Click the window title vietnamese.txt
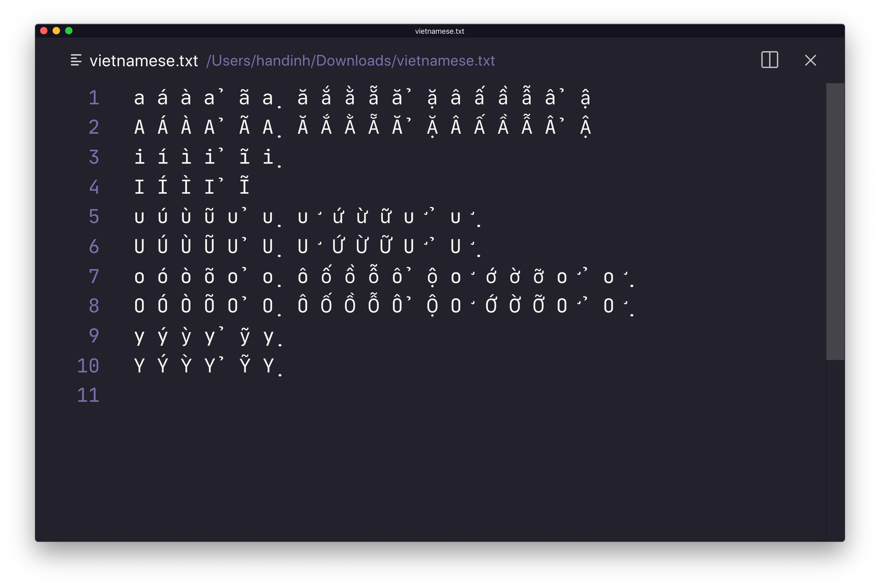Image resolution: width=880 pixels, height=588 pixels. click(x=439, y=31)
